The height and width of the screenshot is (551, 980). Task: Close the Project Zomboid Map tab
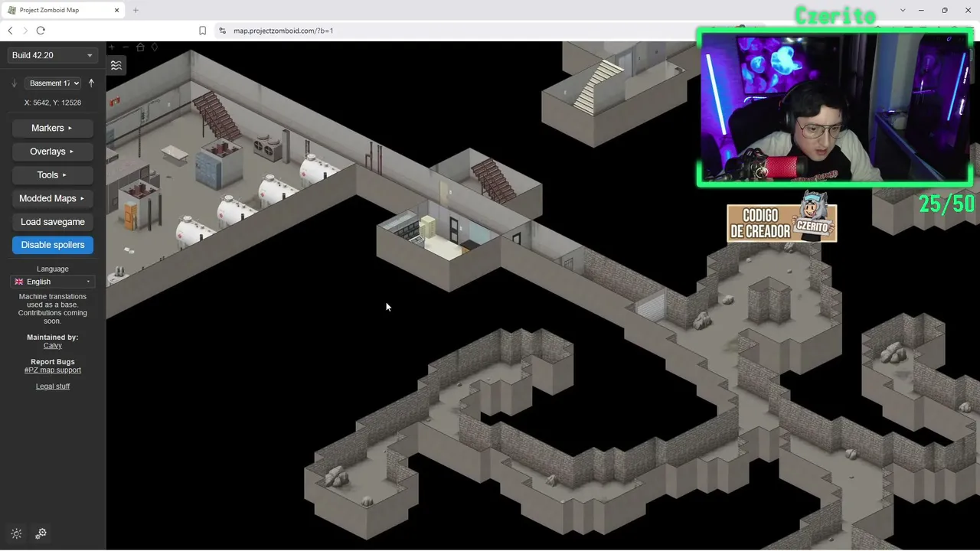click(x=116, y=10)
